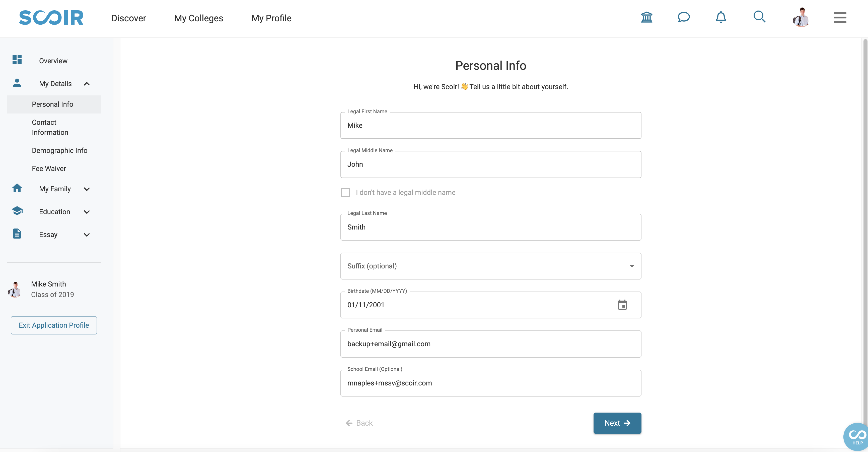Go to Discover in top navigation
868x452 pixels.
[128, 18]
